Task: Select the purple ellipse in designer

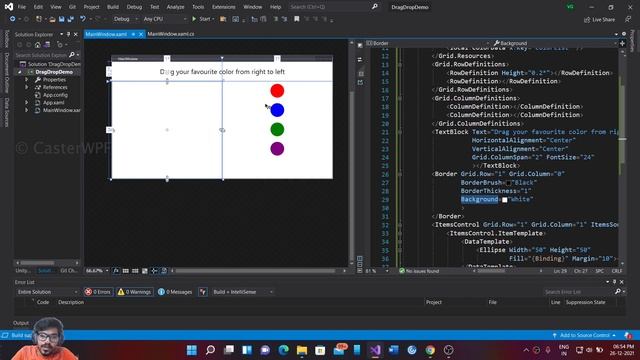Action: click(277, 149)
